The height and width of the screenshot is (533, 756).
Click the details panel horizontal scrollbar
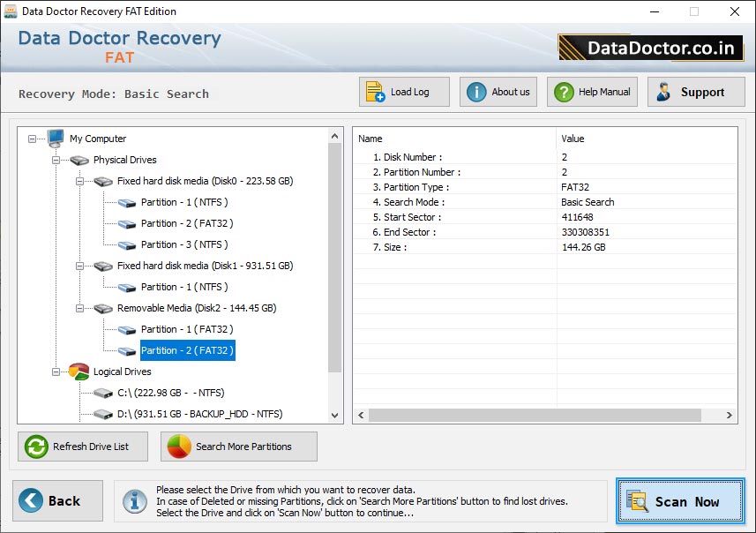pos(534,415)
